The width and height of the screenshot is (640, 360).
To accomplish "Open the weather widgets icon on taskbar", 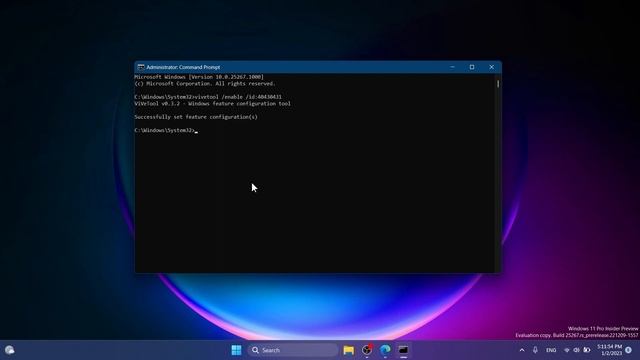I will tap(9, 350).
